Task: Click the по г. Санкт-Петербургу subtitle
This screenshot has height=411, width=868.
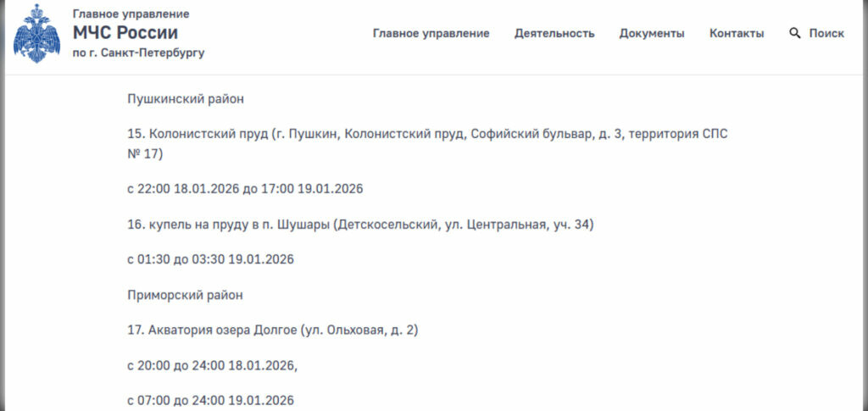Action: tap(138, 53)
